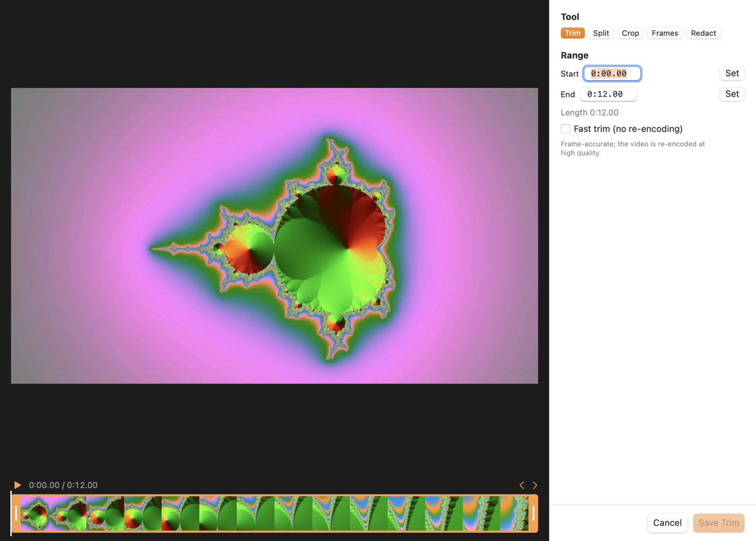Click the Save Trim button

pos(719,523)
